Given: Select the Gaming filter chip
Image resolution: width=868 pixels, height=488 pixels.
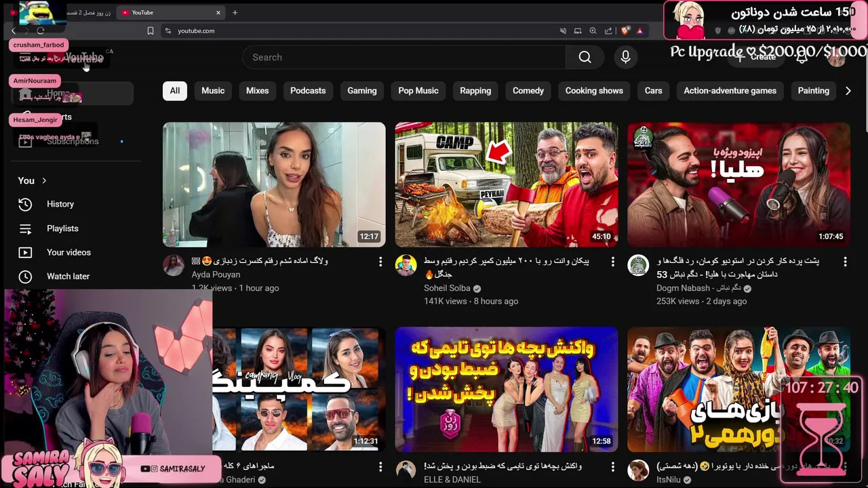Looking at the screenshot, I should 362,91.
